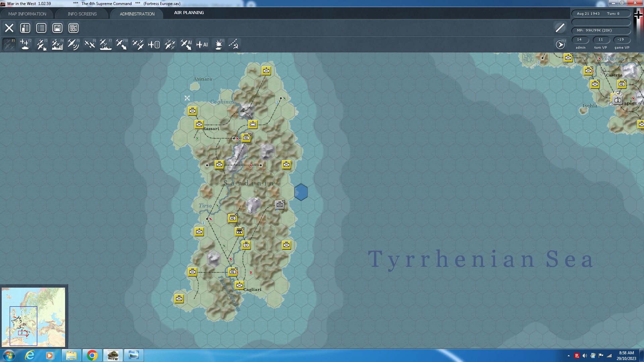Viewport: 644px width, 362px height.
Task: Close the toolbar with the X button
Action: [x=9, y=28]
